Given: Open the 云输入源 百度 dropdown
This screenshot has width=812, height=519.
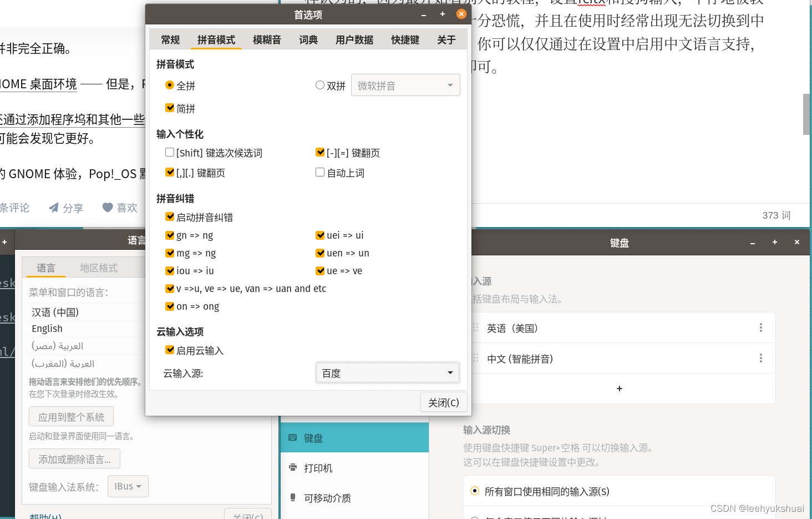Looking at the screenshot, I should coord(387,373).
